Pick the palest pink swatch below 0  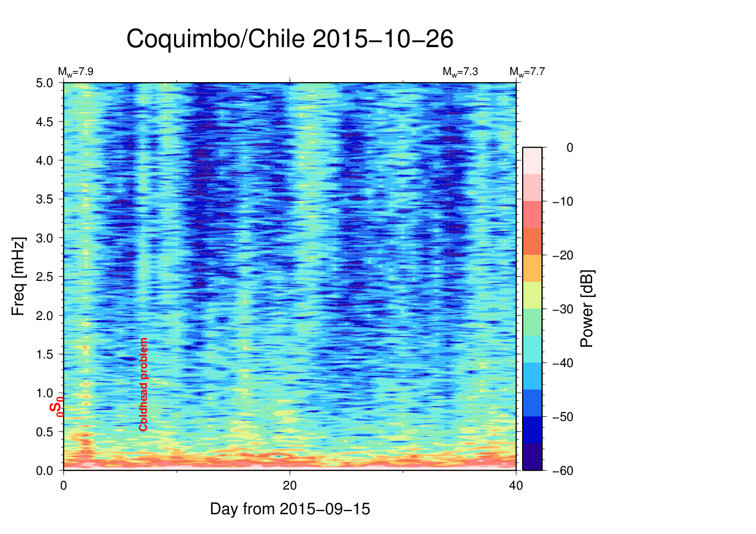click(532, 161)
